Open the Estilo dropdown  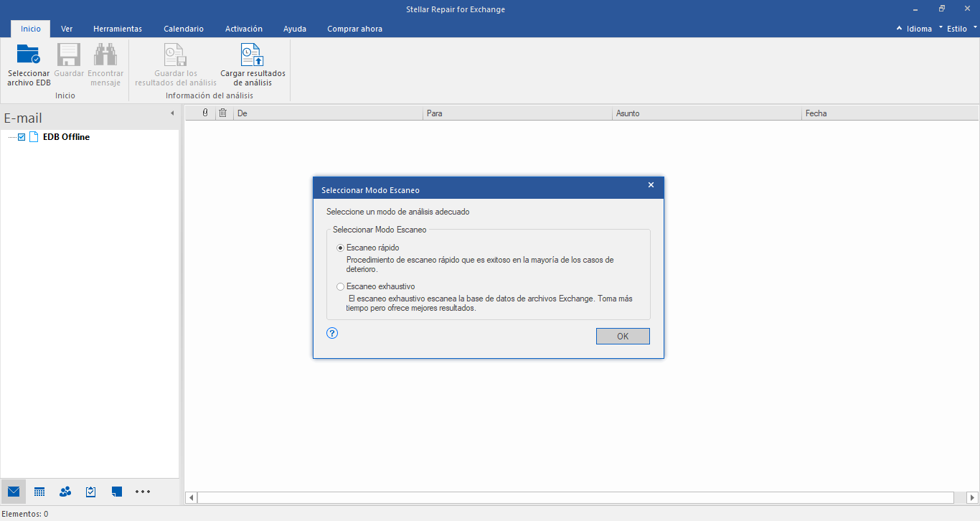coord(962,29)
